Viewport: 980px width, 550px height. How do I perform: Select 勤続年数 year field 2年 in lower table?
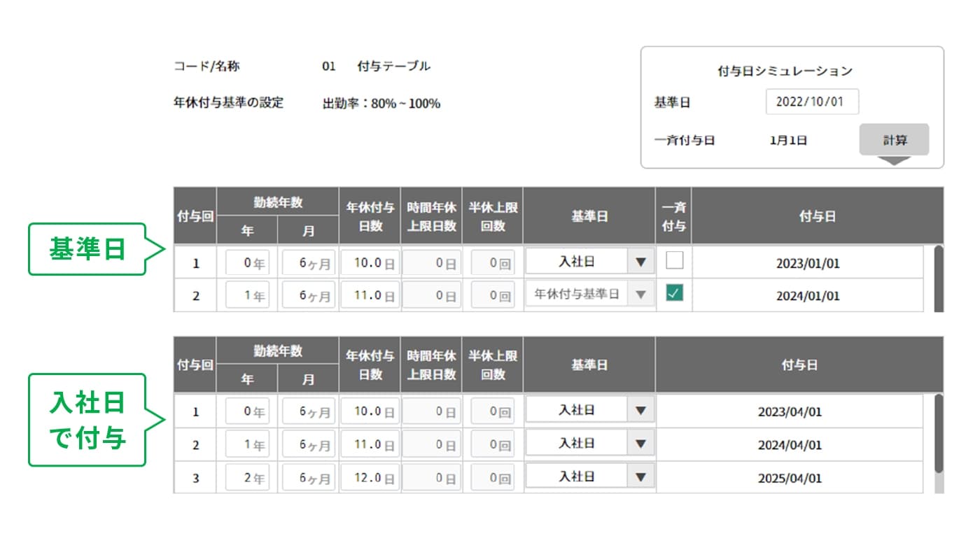point(247,478)
